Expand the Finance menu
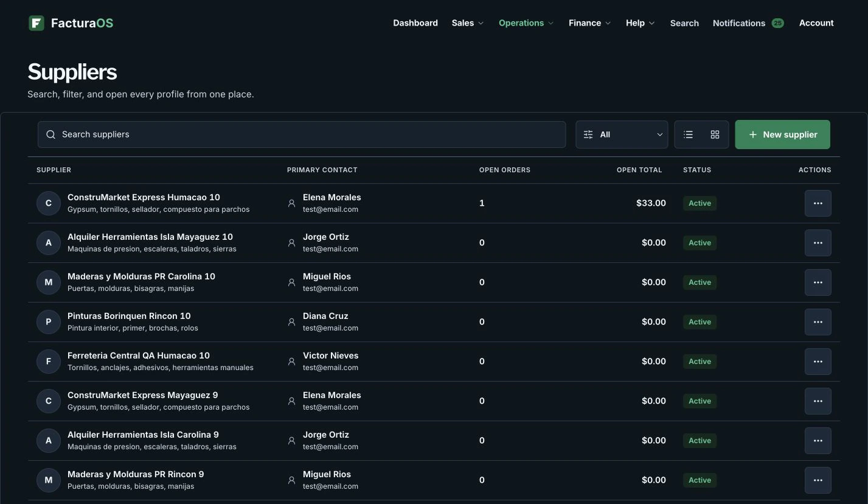 click(x=589, y=23)
